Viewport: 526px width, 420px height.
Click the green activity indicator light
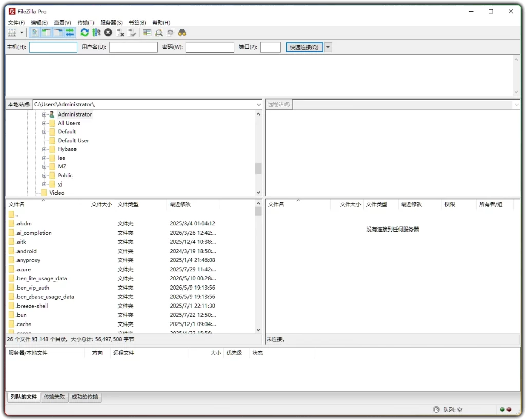[x=502, y=409]
